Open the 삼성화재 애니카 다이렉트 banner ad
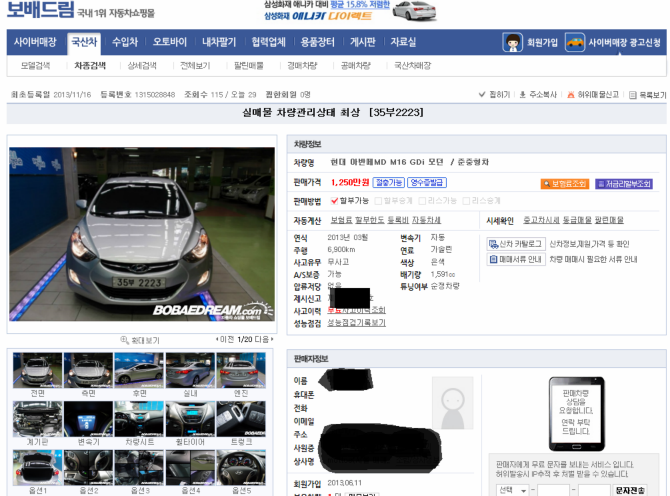Screen dimensions: 670x496 pos(350,11)
